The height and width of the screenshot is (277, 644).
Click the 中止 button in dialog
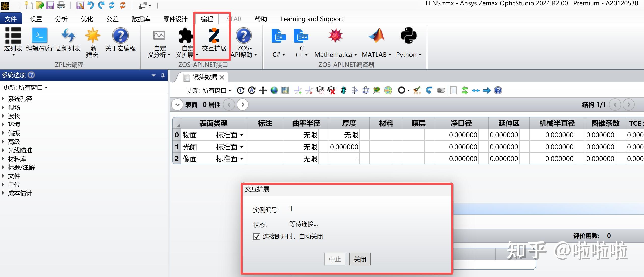pyautogui.click(x=334, y=259)
